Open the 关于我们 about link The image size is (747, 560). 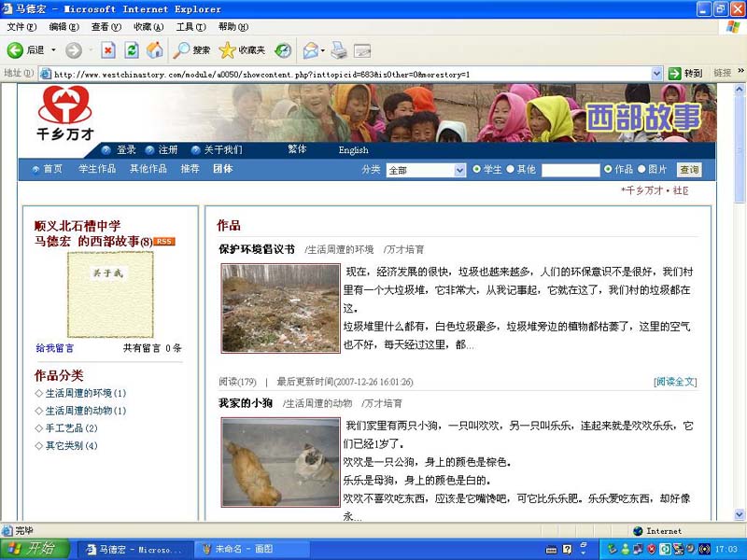pos(223,150)
